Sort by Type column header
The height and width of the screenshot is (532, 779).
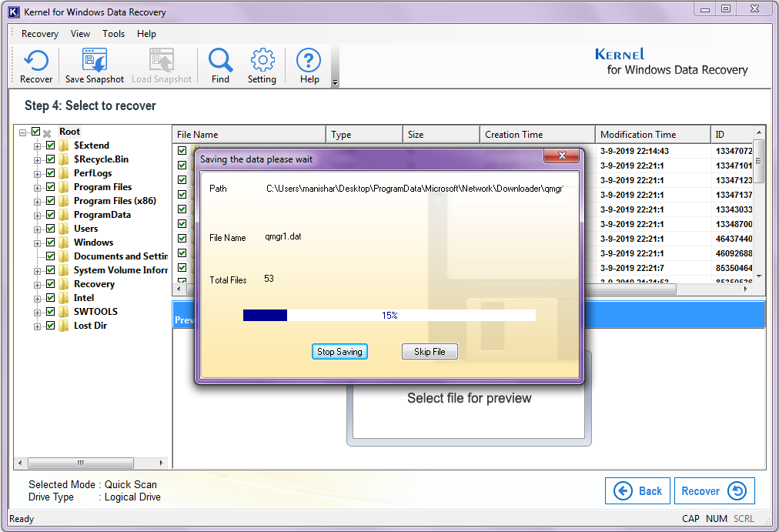364,135
